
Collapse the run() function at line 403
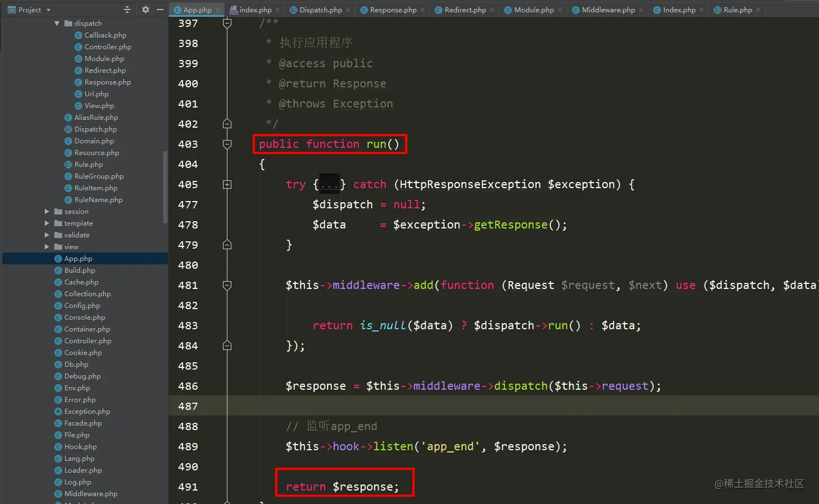click(x=227, y=144)
